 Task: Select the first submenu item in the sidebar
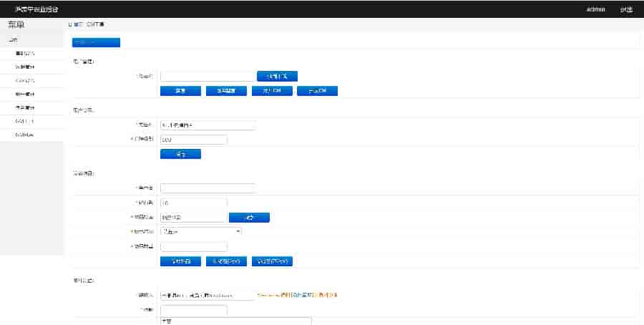pos(24,54)
